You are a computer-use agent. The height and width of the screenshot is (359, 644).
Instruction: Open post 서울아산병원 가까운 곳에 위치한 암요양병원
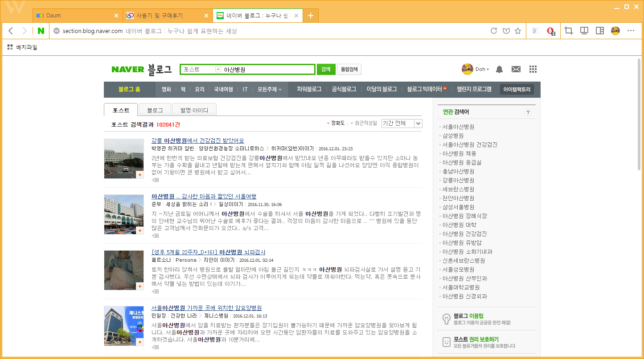206,308
